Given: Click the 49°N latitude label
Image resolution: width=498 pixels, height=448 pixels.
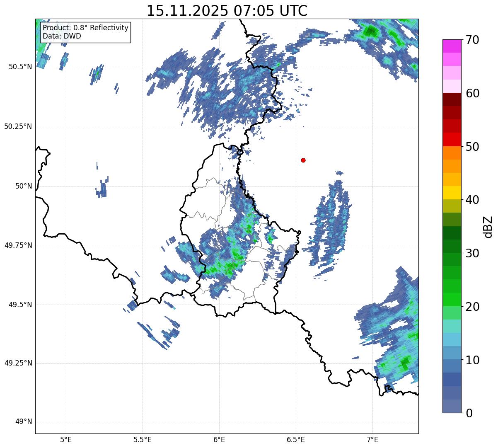Looking at the screenshot, I should 23,422.
